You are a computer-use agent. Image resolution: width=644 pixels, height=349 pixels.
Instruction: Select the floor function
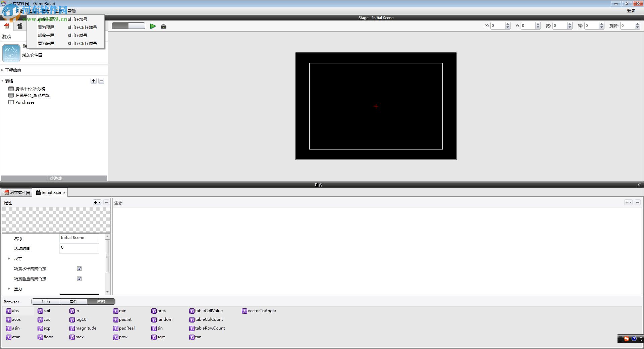click(x=45, y=337)
